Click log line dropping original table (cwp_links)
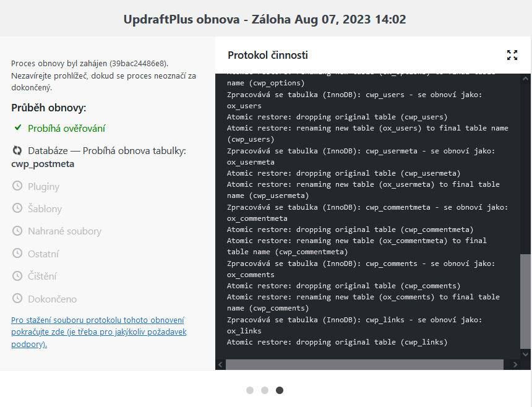The width and height of the screenshot is (532, 407). click(337, 342)
